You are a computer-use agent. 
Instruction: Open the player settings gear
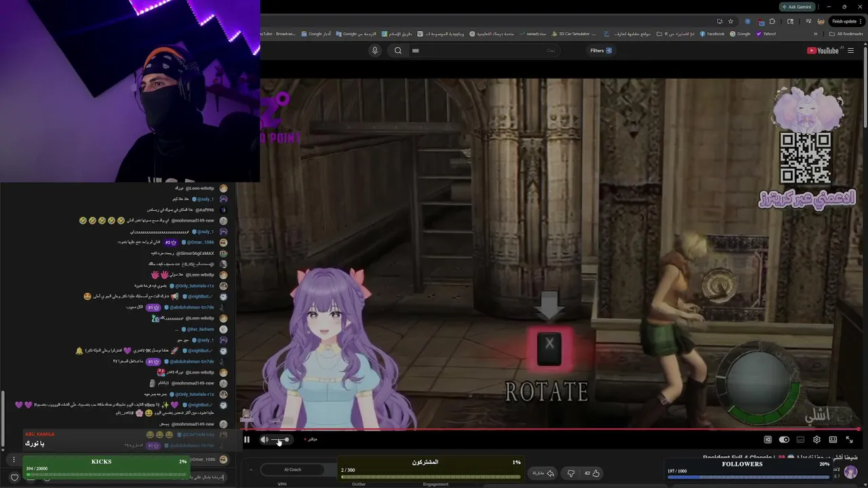(816, 440)
